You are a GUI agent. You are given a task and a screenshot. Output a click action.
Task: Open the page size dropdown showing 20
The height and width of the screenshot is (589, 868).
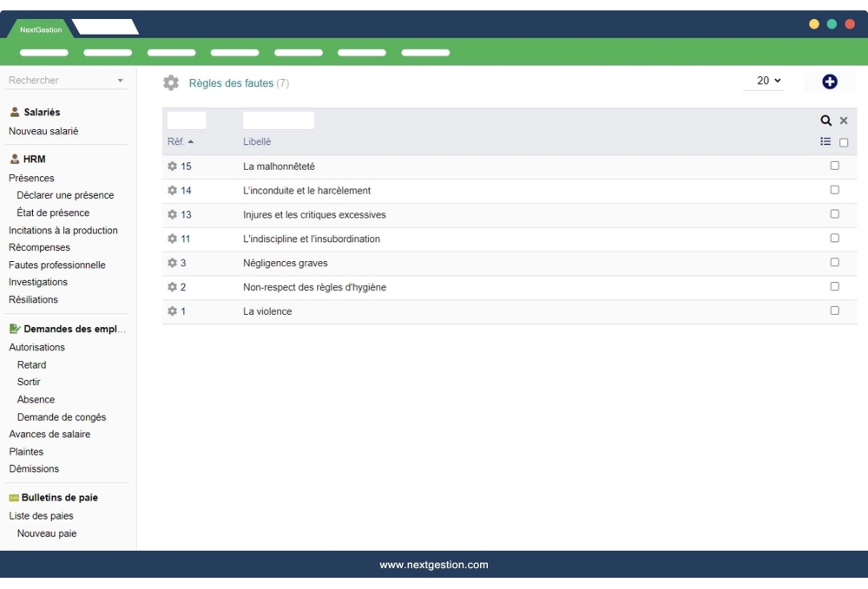[x=762, y=80]
